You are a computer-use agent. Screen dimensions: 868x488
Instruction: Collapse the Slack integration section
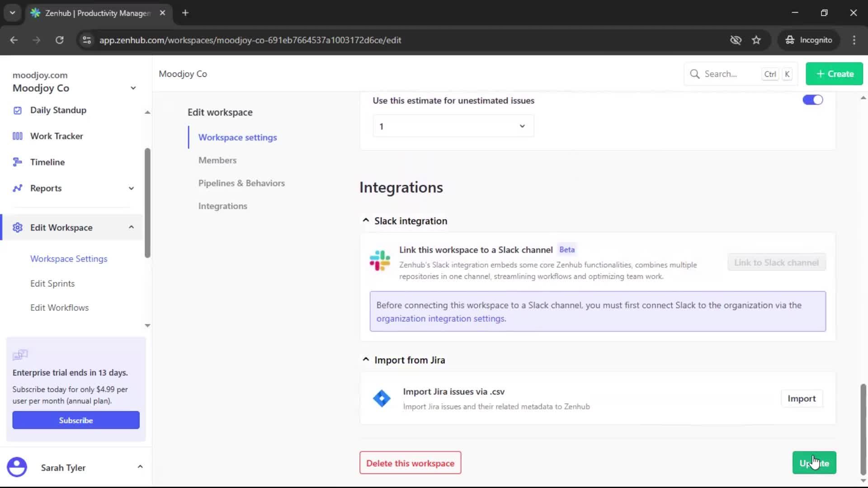(x=366, y=221)
